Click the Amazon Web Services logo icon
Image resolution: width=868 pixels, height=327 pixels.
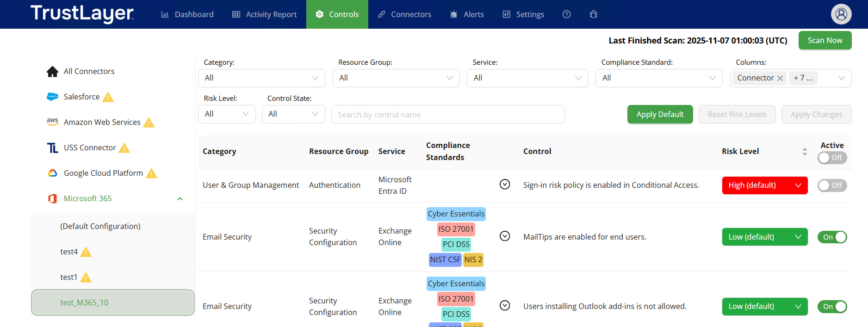coord(53,122)
